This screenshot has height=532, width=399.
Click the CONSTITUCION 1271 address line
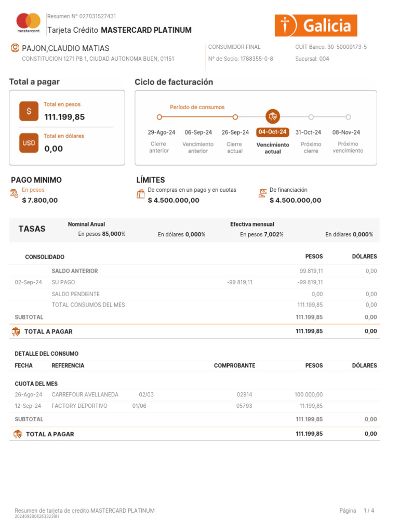point(98,59)
